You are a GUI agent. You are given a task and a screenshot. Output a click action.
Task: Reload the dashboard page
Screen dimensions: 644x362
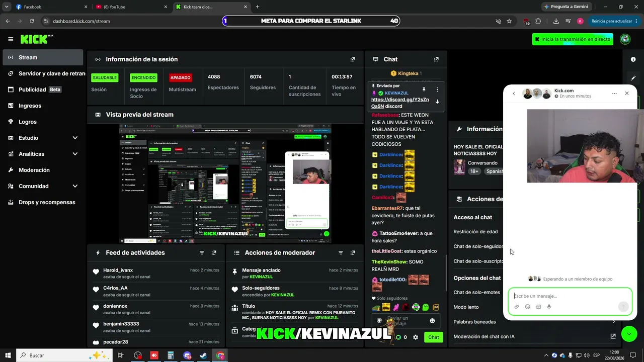pyautogui.click(x=32, y=21)
